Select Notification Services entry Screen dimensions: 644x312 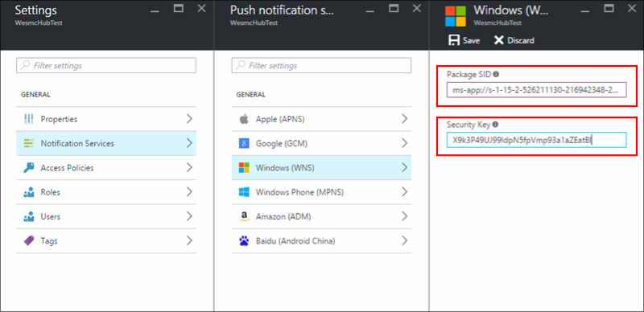click(x=106, y=143)
